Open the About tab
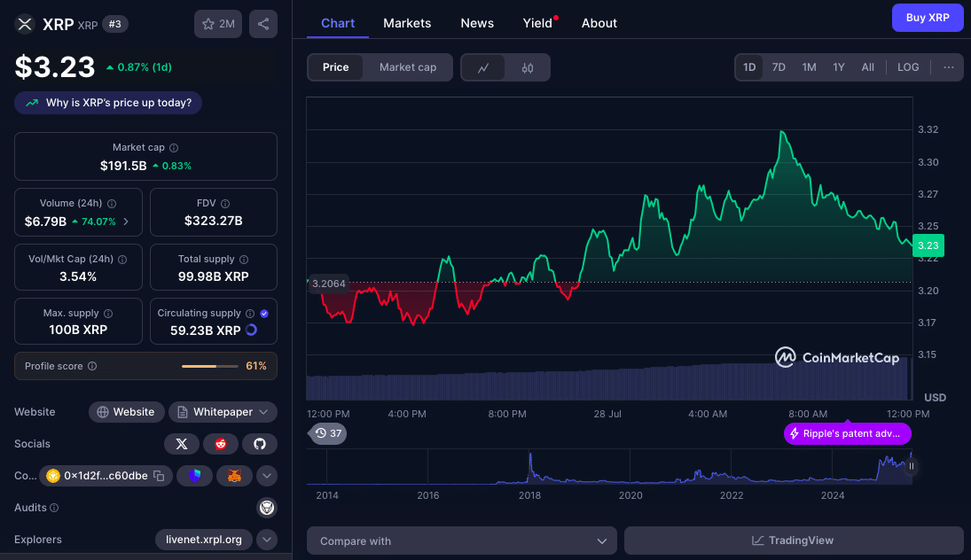971x560 pixels. pyautogui.click(x=599, y=24)
